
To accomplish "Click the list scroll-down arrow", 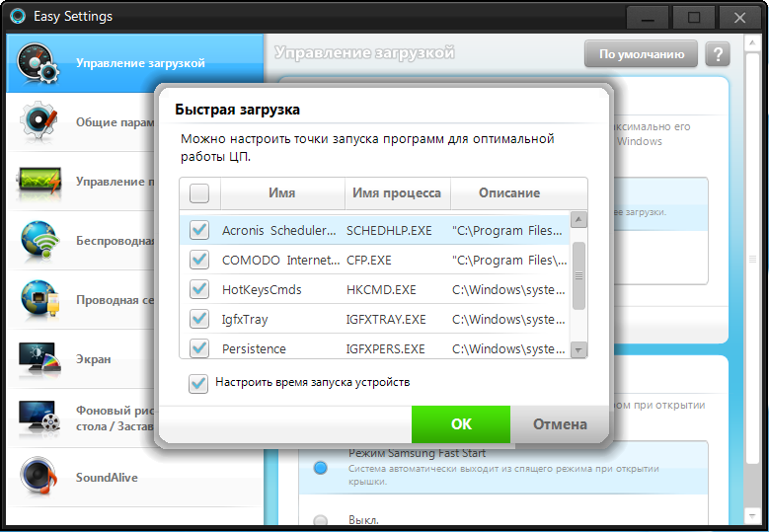I will tap(578, 349).
